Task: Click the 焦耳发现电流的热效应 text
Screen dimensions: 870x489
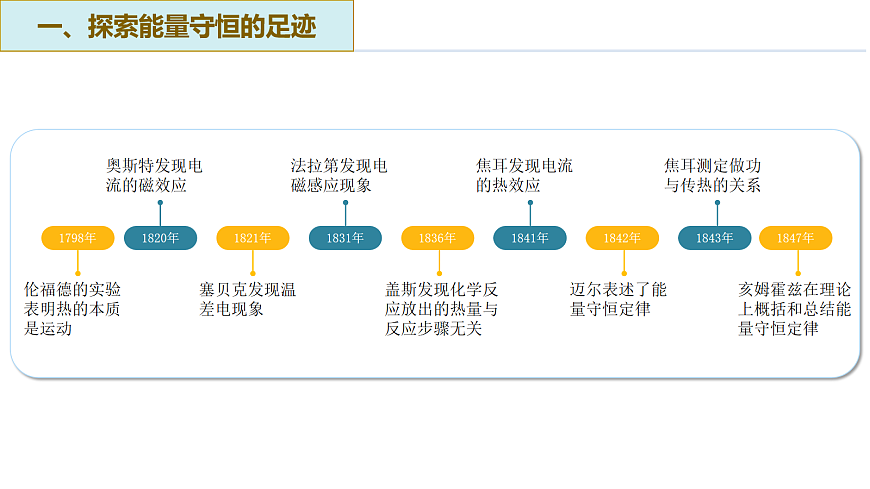Action: pyautogui.click(x=524, y=175)
